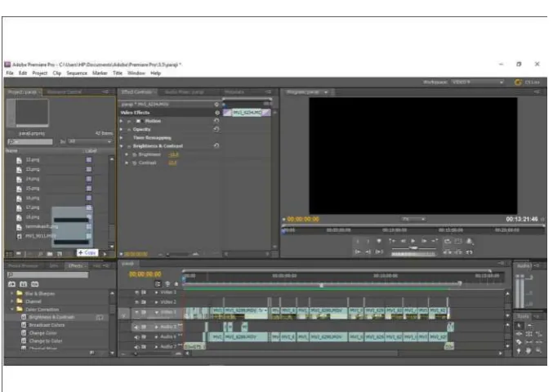Toggle Loop playback in Program monitor
Viewport: 553px width, 392px height.
click(448, 241)
